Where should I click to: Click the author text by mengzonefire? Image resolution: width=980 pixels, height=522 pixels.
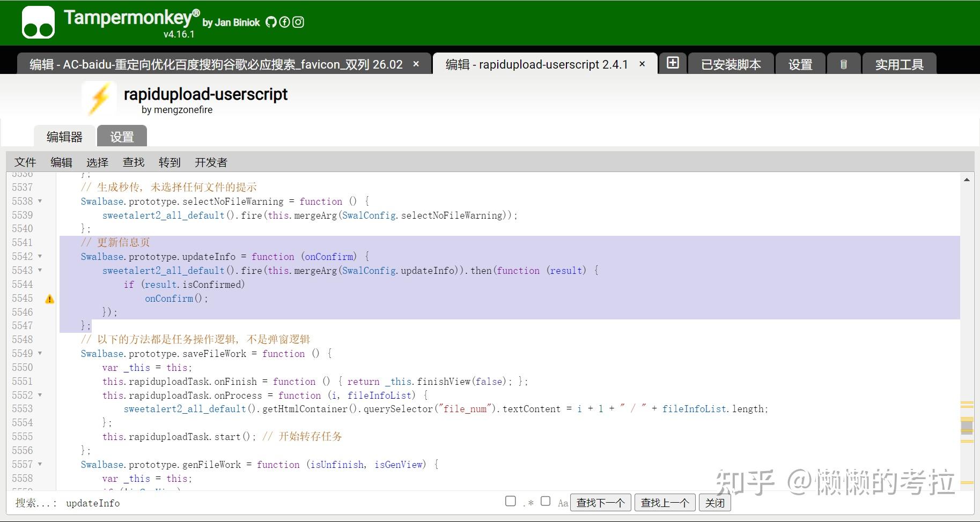coord(177,110)
